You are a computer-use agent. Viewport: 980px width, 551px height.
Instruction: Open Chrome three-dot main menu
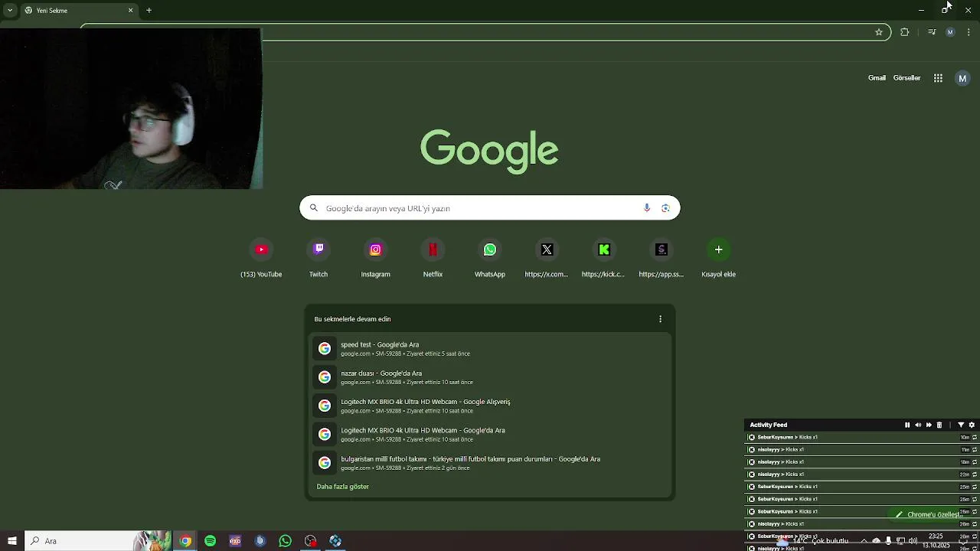coord(969,32)
